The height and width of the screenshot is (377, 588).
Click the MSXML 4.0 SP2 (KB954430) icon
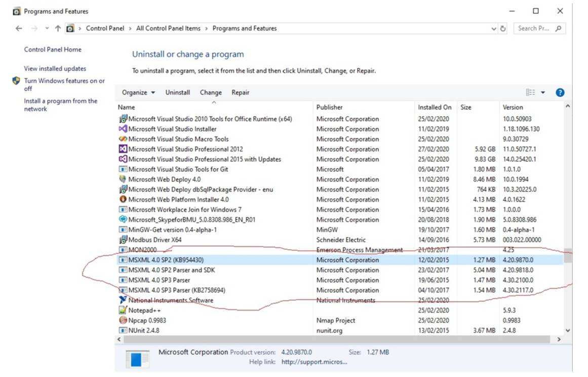tap(123, 260)
